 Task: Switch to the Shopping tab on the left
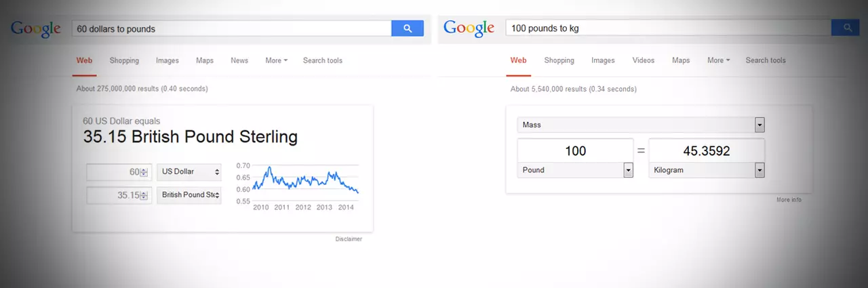pyautogui.click(x=124, y=60)
